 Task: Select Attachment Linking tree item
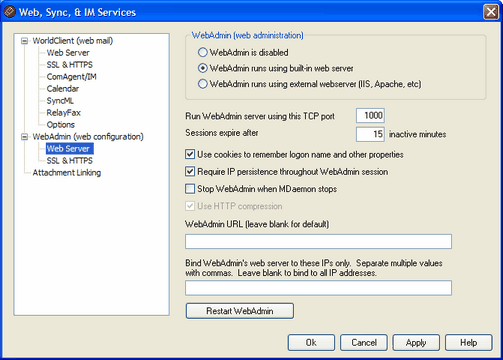(67, 173)
